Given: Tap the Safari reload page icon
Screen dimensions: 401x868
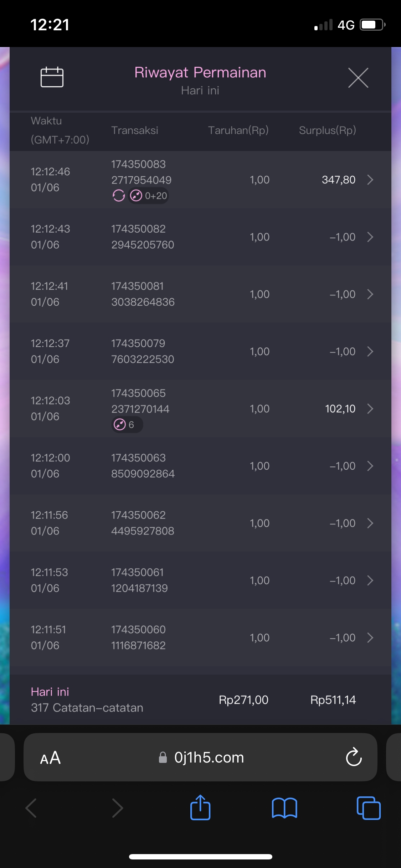Looking at the screenshot, I should tap(354, 757).
